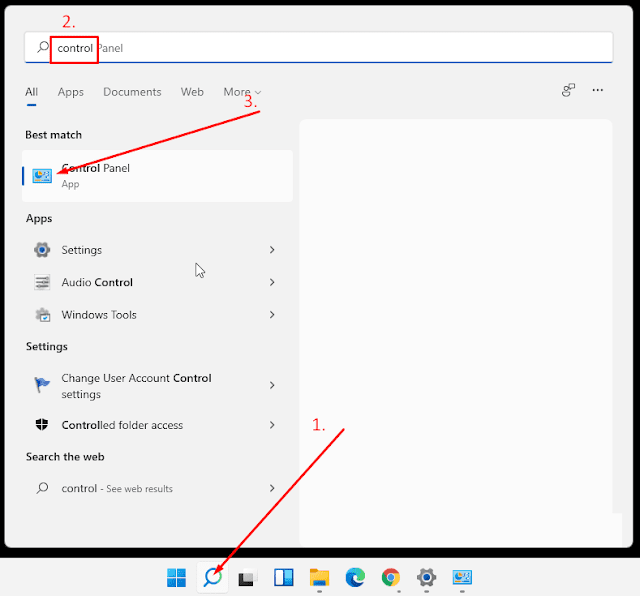The image size is (640, 596).
Task: Open the More filter dropdown
Action: coord(242,92)
